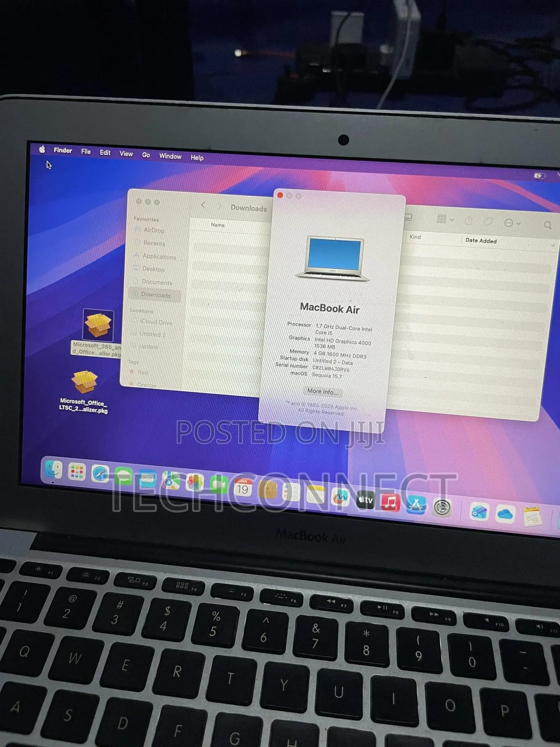
Task: Open Outlook from the Dock
Action: [x=479, y=512]
